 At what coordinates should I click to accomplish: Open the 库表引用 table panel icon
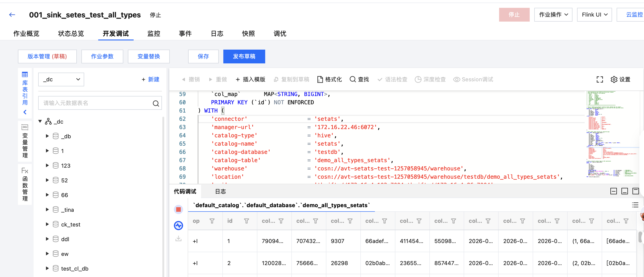[25, 74]
